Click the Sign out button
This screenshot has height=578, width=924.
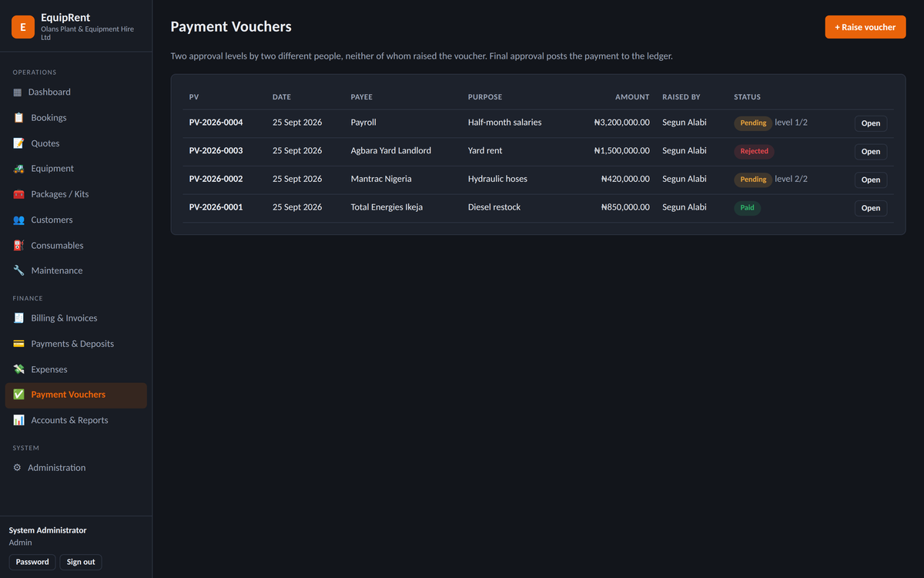tap(81, 562)
